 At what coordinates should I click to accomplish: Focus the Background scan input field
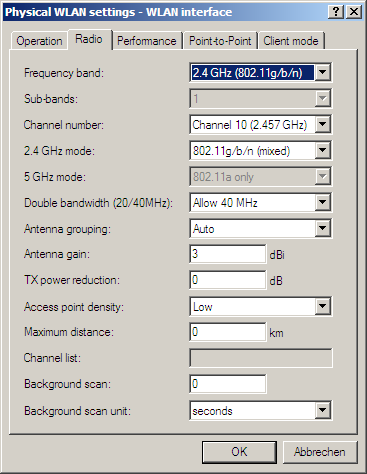point(228,384)
